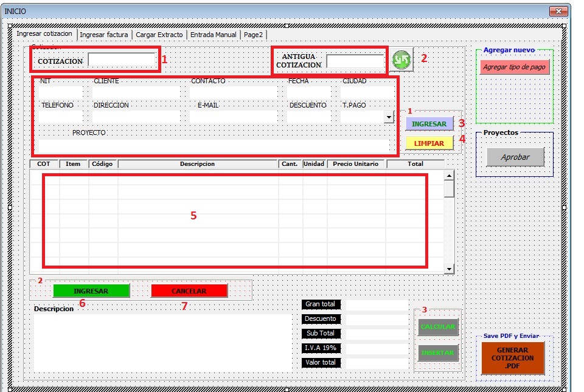Click the blue INGRESAR button beside client fields
The image size is (584, 392).
[429, 124]
